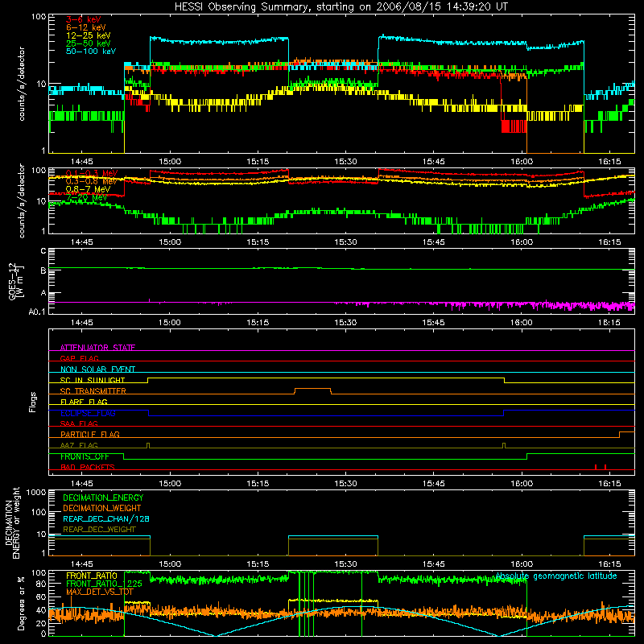
Task: Click the 0.8-7 MeV legend label
Action: (x=89, y=189)
